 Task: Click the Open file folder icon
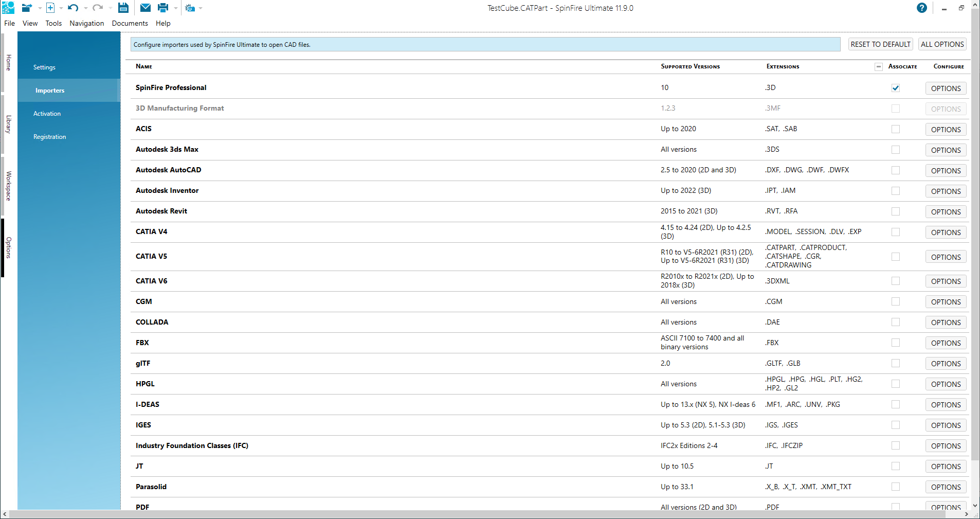27,8
